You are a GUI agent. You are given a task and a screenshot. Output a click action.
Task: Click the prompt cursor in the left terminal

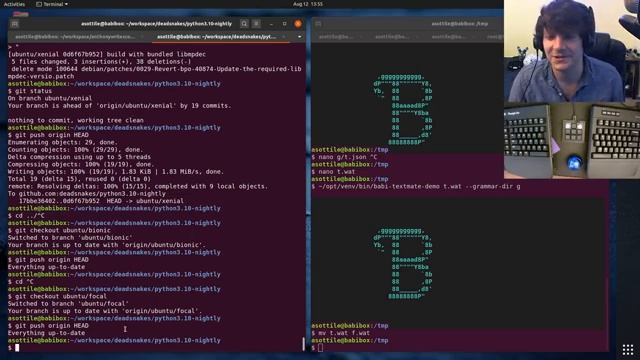[17, 348]
